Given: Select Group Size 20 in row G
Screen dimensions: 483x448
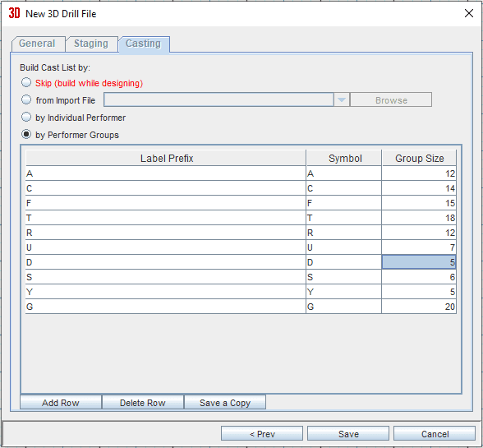Looking at the screenshot, I should (419, 307).
